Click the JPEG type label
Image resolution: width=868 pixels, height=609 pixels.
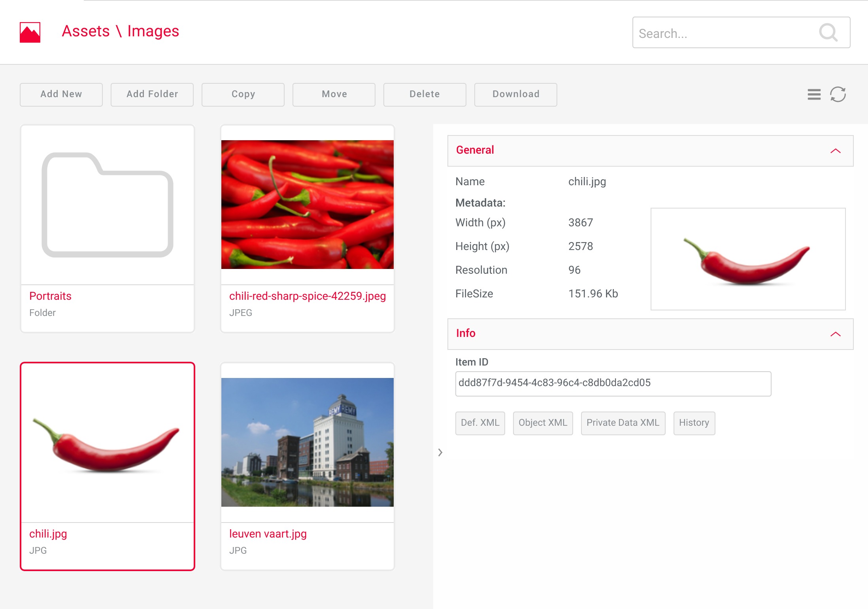(241, 313)
